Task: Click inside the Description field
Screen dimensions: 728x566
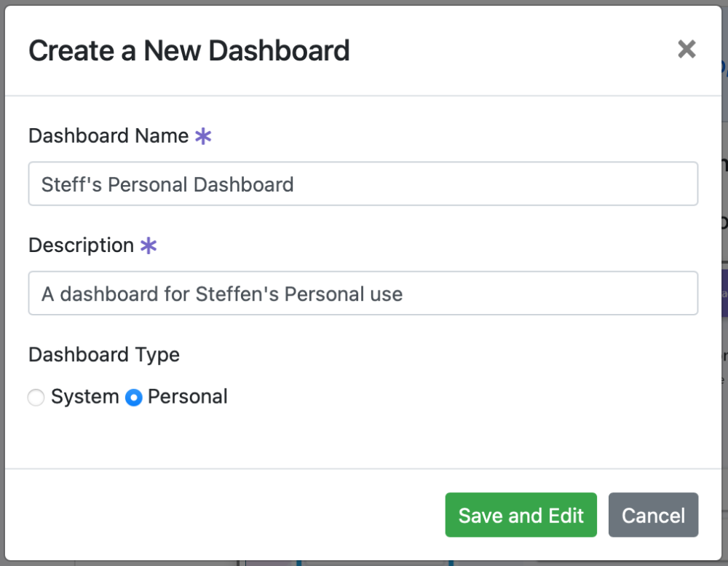Action: (x=363, y=293)
